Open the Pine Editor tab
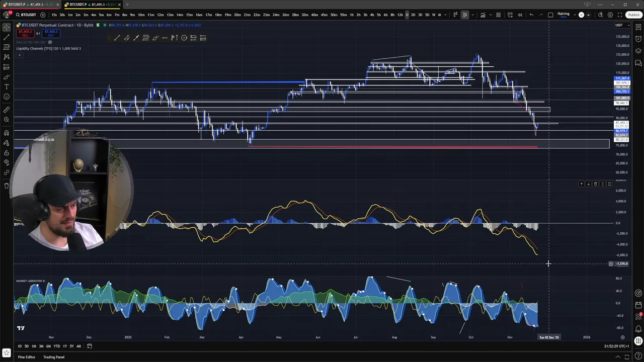The image size is (644, 362). 27,357
